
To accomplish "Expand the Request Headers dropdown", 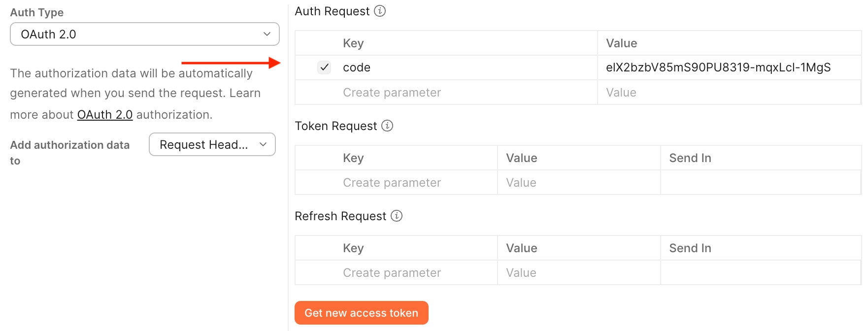I will coord(212,144).
